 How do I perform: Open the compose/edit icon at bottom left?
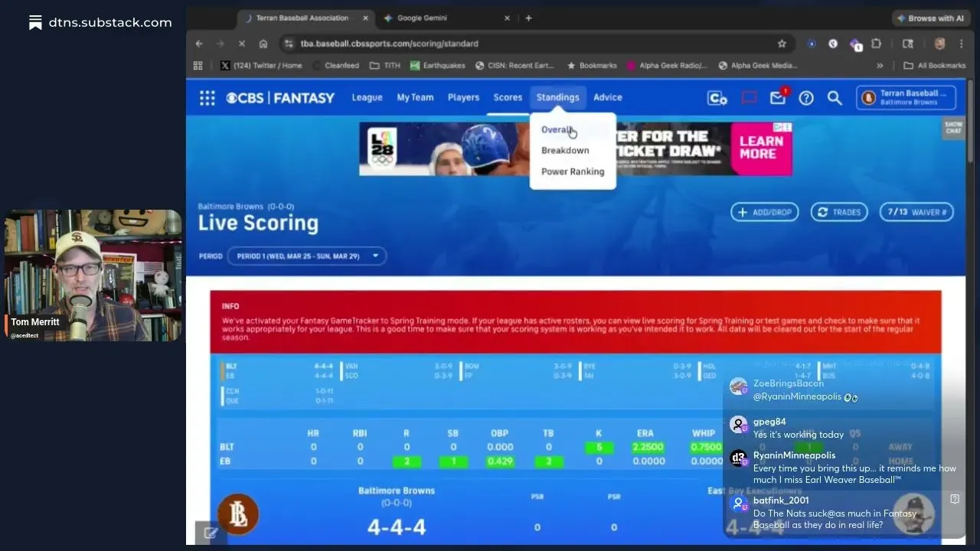pos(211,533)
